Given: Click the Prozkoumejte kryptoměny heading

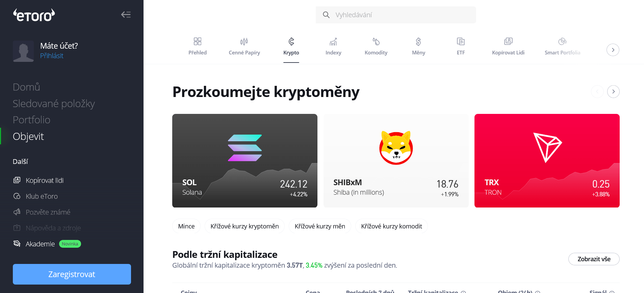Looking at the screenshot, I should [266, 92].
